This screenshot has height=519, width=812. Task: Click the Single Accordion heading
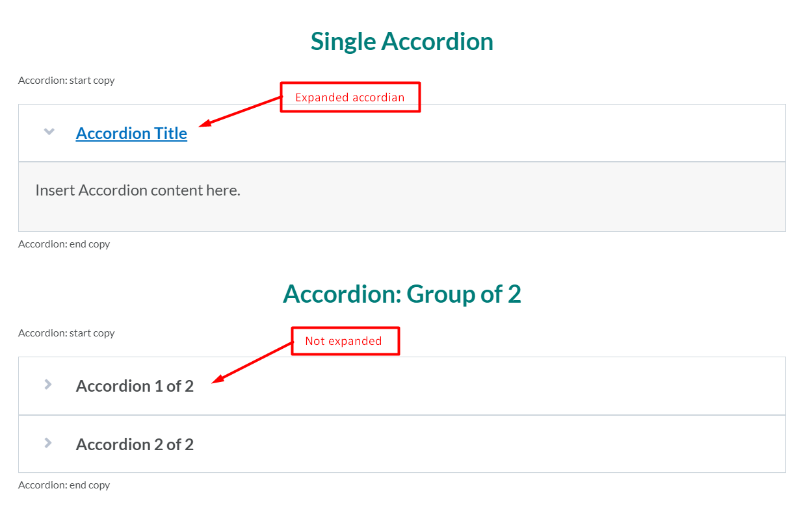(402, 42)
